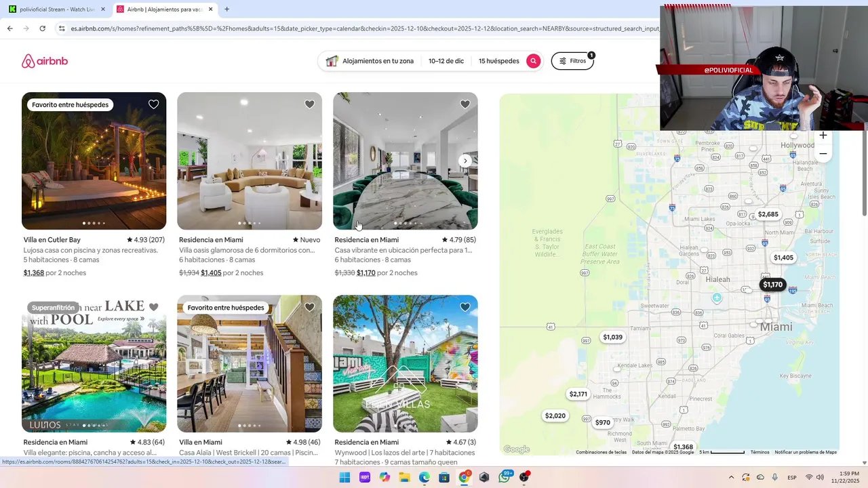This screenshot has height=488, width=868.
Task: Heart the Residencia en Miami 4.79 listing
Action: 465,104
